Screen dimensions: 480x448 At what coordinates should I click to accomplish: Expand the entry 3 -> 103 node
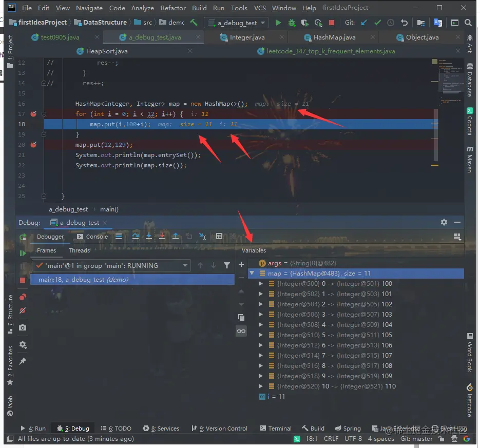click(261, 314)
